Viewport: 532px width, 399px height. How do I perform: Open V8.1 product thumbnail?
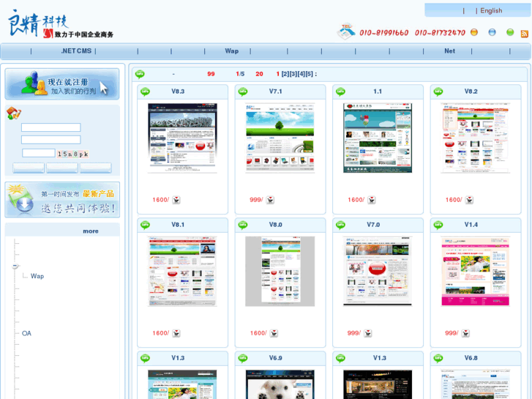(x=182, y=272)
